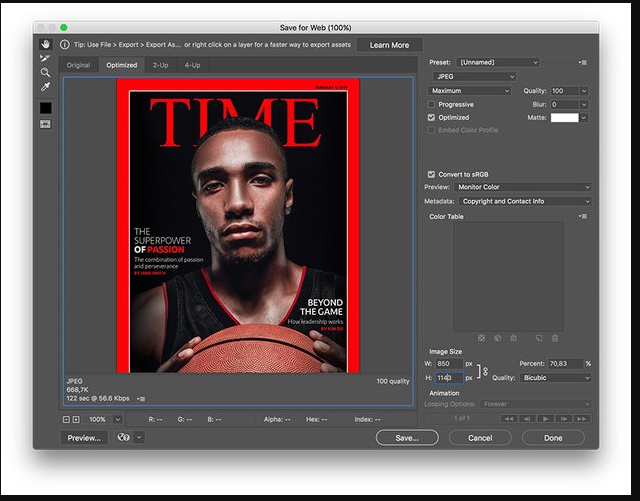Click the height H input field
Image resolution: width=640 pixels, height=501 pixels.
[449, 378]
